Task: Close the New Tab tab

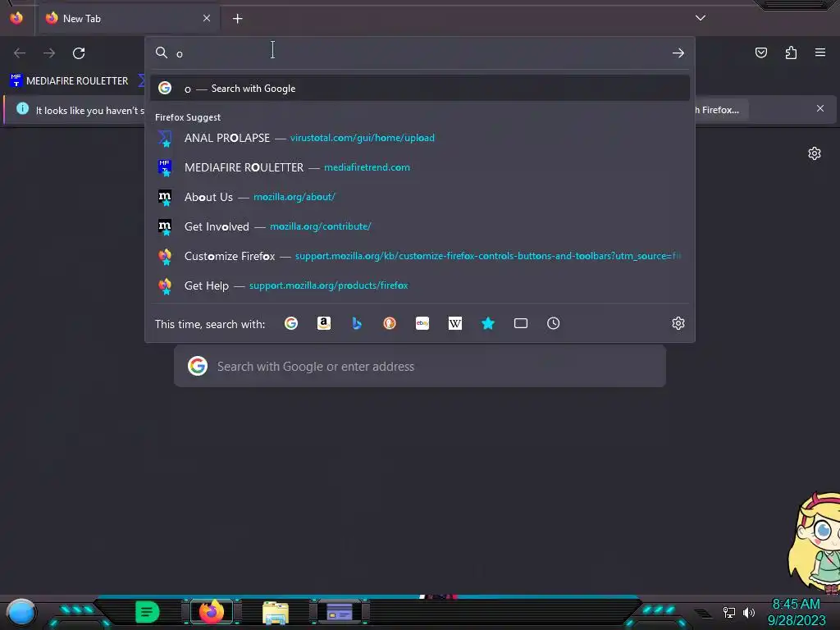Action: coord(207,18)
